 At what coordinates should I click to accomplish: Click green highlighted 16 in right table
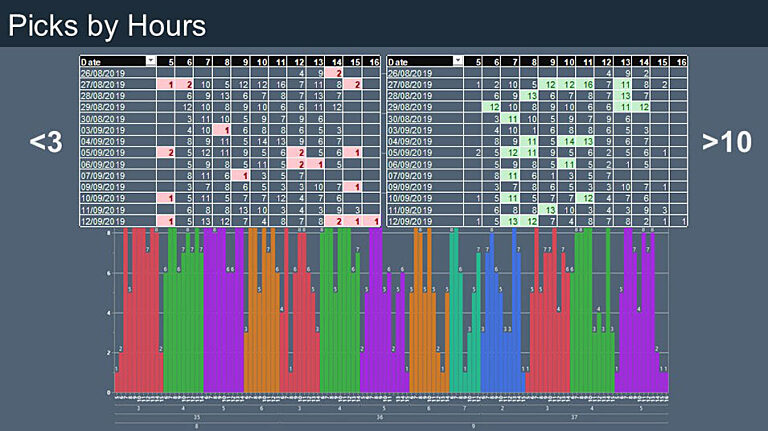587,85
